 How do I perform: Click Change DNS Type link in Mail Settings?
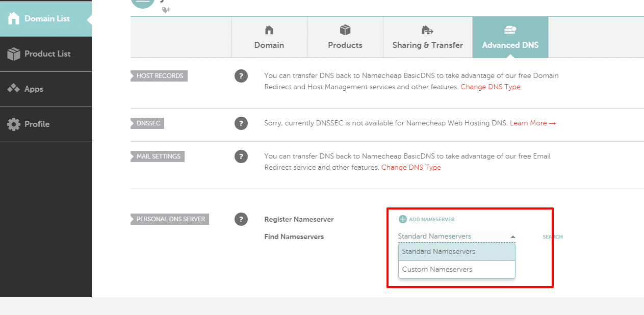[411, 168]
